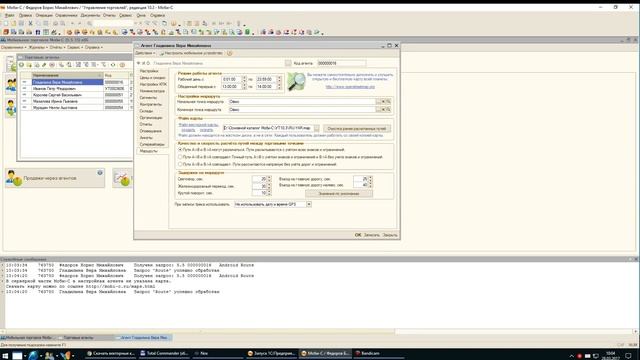Adjust the Железнодорожный переезд delay stepper
640x360 pixels.
(269, 186)
